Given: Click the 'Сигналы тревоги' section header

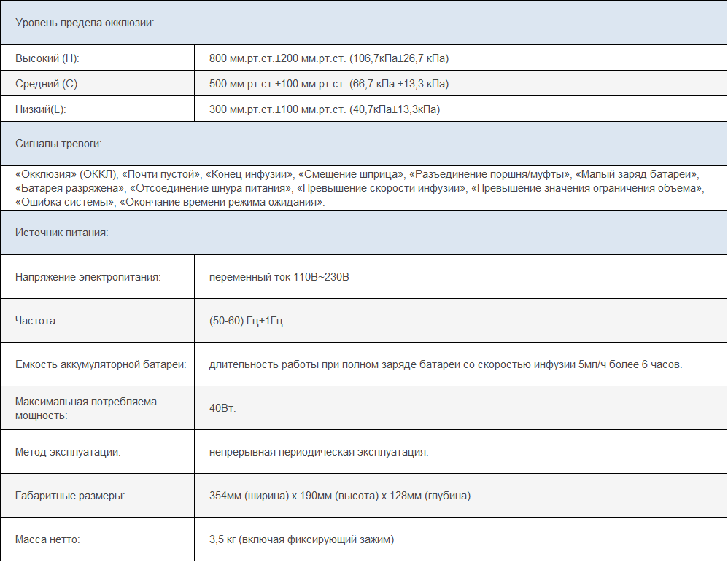Looking at the screenshot, I should [x=58, y=143].
